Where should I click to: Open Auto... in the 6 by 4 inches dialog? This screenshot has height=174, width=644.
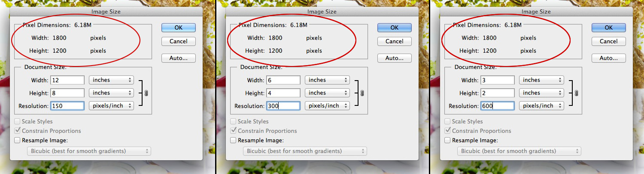point(395,58)
